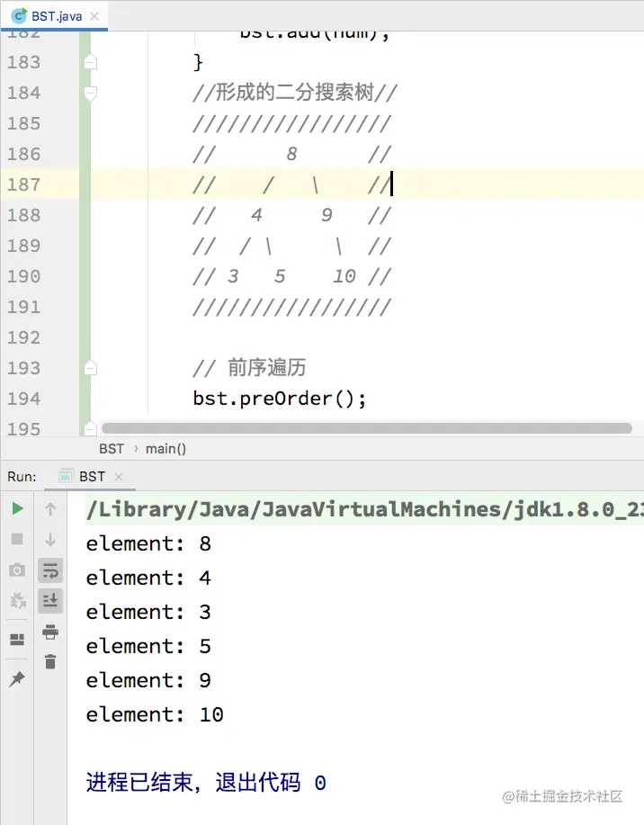Collapse the code block at line 183
This screenshot has height=825, width=644.
pyautogui.click(x=91, y=63)
